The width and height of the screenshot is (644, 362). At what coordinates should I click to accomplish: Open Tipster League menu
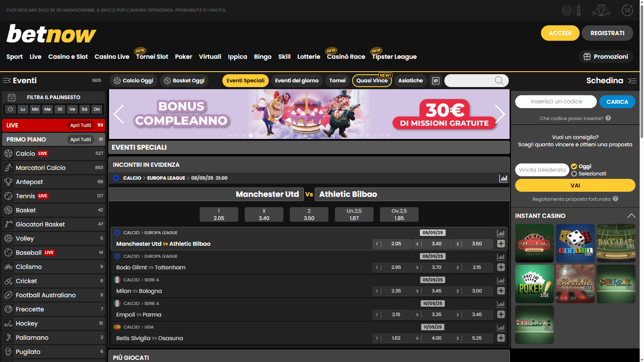(394, 57)
